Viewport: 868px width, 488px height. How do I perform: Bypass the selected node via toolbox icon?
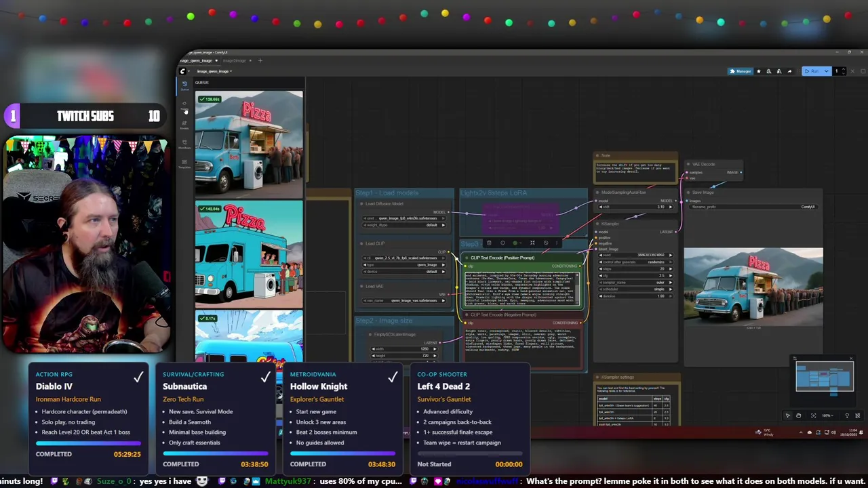[x=546, y=243]
